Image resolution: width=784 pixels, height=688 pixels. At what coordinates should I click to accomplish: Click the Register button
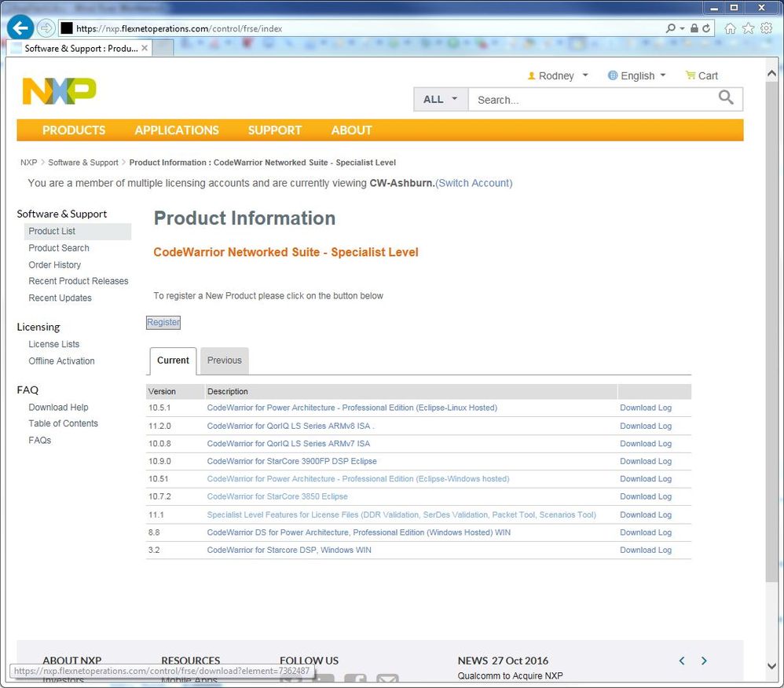click(x=163, y=323)
